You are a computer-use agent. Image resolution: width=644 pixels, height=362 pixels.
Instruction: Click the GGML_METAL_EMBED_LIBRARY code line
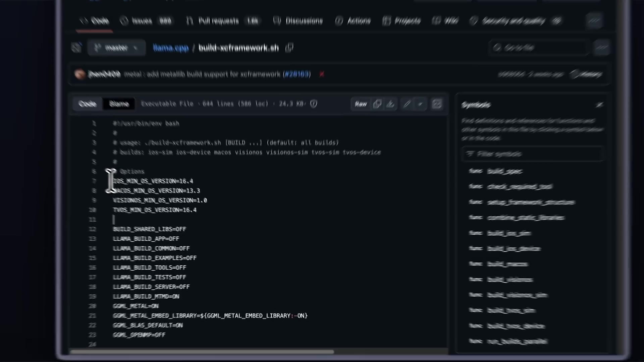pos(210,316)
